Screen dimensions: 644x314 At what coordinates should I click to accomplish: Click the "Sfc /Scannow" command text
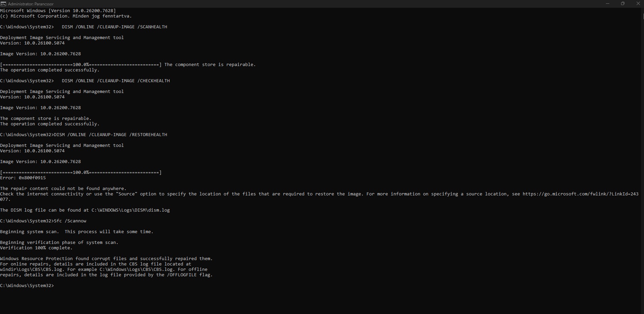[70, 221]
